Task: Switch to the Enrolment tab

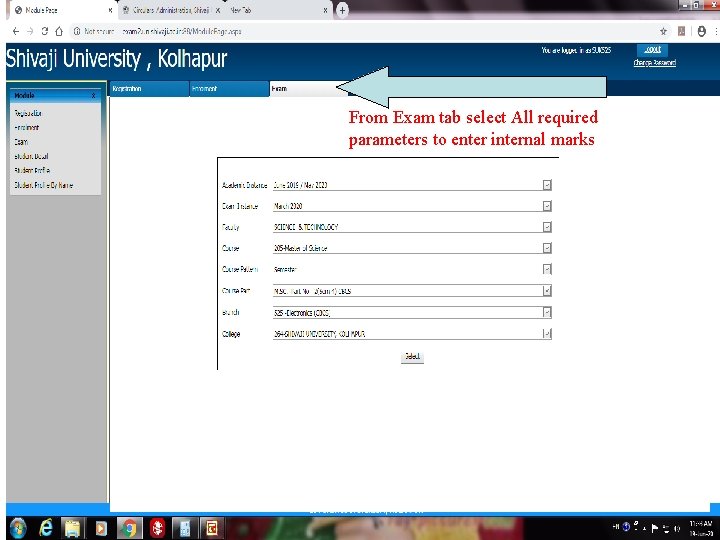Action: pyautogui.click(x=230, y=89)
